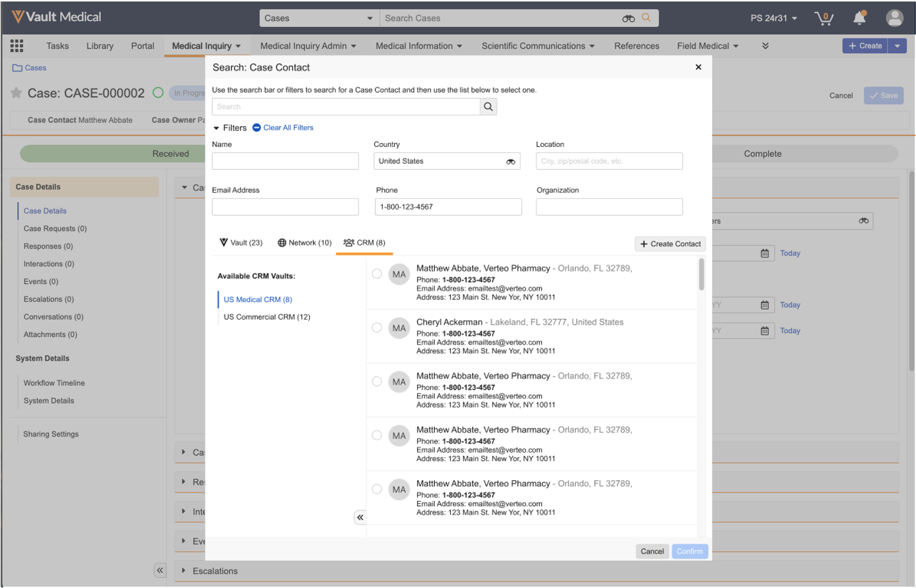
Task: Open the user profile avatar
Action: coord(894,18)
